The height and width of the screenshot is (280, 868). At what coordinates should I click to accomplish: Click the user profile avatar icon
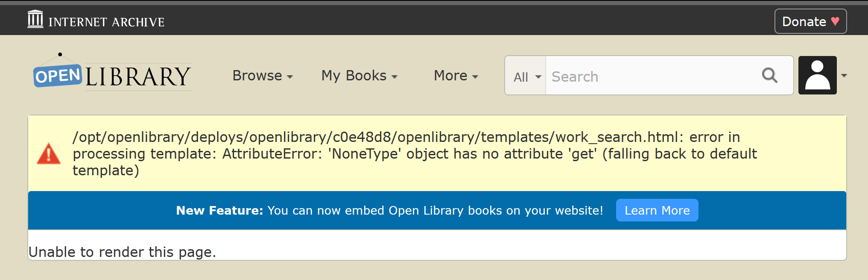pos(817,75)
